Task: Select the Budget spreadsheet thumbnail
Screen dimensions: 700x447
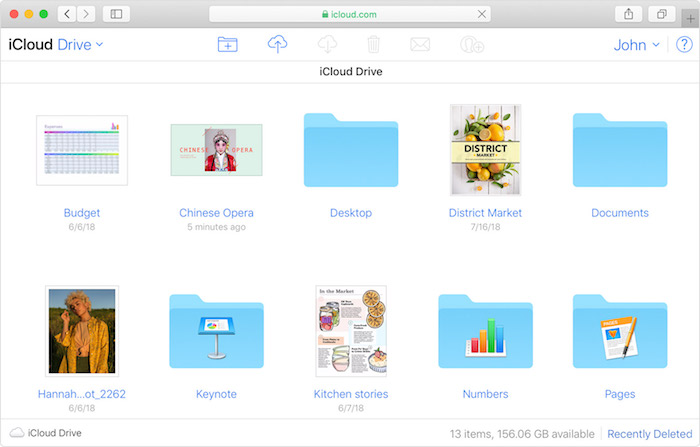Action: pos(82,150)
